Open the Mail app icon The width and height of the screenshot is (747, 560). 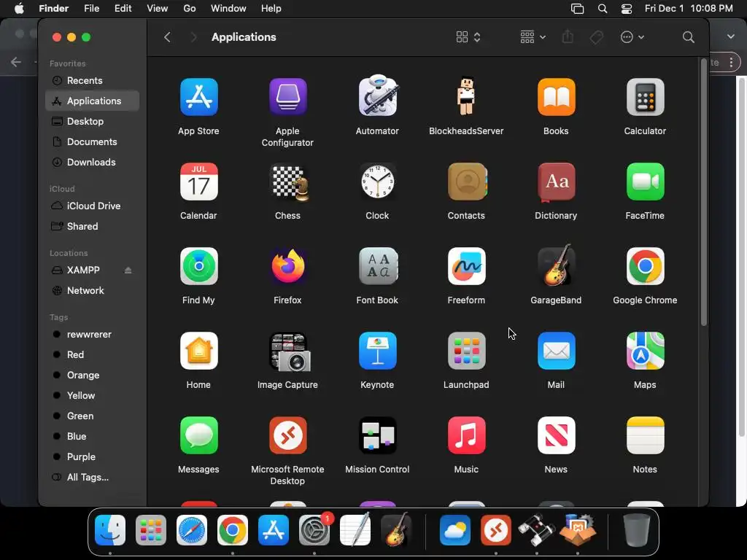point(556,351)
